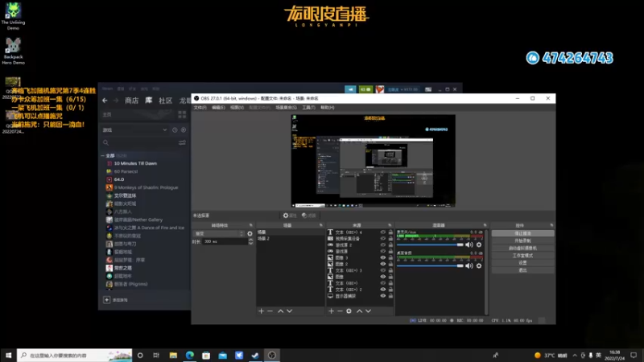The image size is (644, 362).
Task: Open OBS 文件(F) menu
Action: point(200,108)
